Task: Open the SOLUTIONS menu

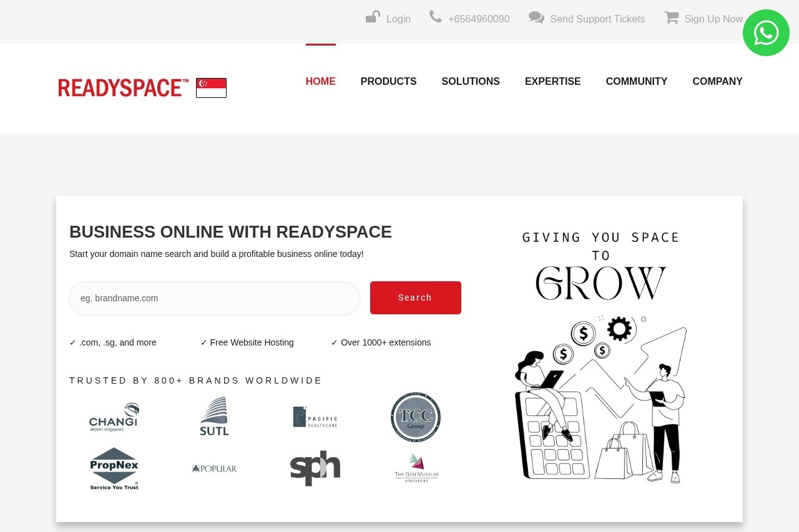Action: pyautogui.click(x=471, y=81)
